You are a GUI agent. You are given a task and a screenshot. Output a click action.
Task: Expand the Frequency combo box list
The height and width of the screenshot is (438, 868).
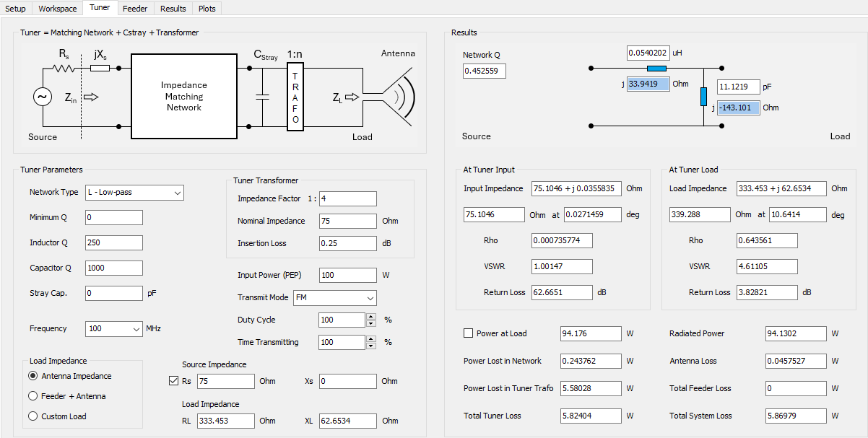click(136, 329)
